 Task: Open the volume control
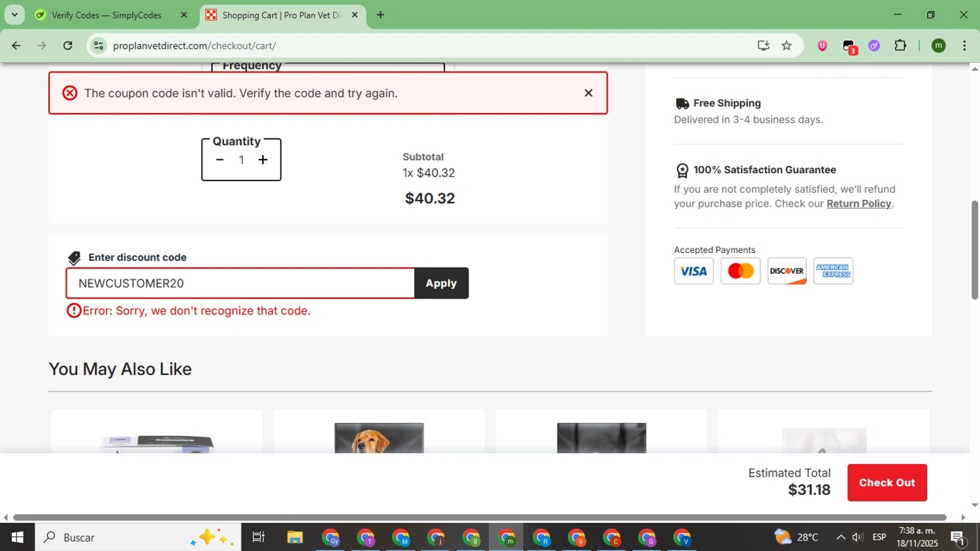tap(858, 537)
